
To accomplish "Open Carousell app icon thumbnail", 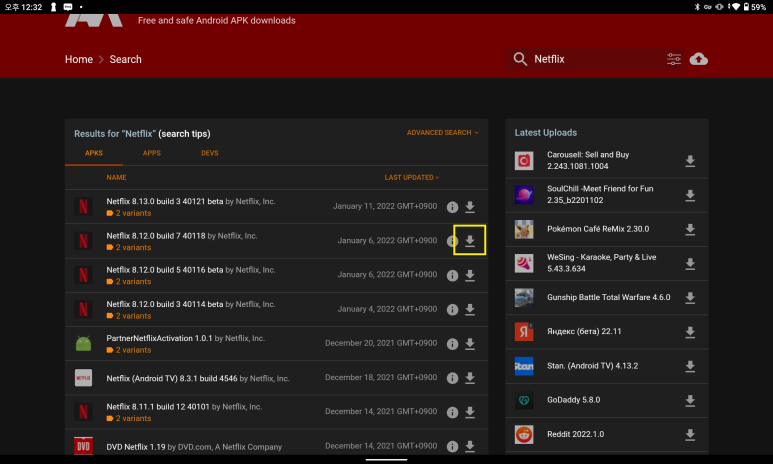I will [524, 161].
